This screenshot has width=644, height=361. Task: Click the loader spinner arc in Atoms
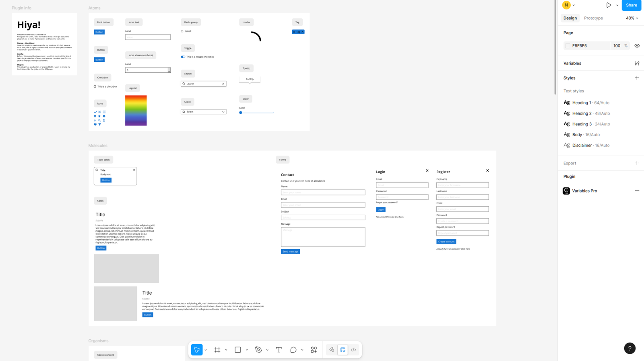pos(256,36)
